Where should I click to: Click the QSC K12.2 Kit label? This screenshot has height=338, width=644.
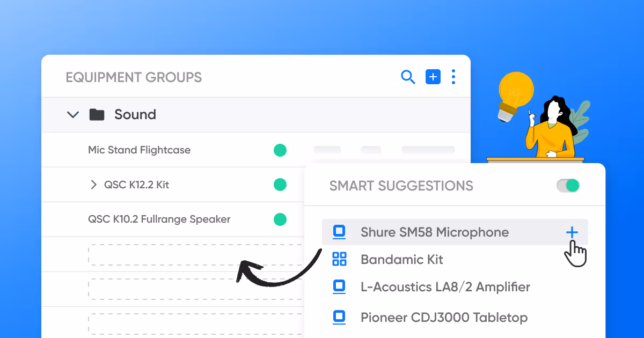click(x=136, y=185)
